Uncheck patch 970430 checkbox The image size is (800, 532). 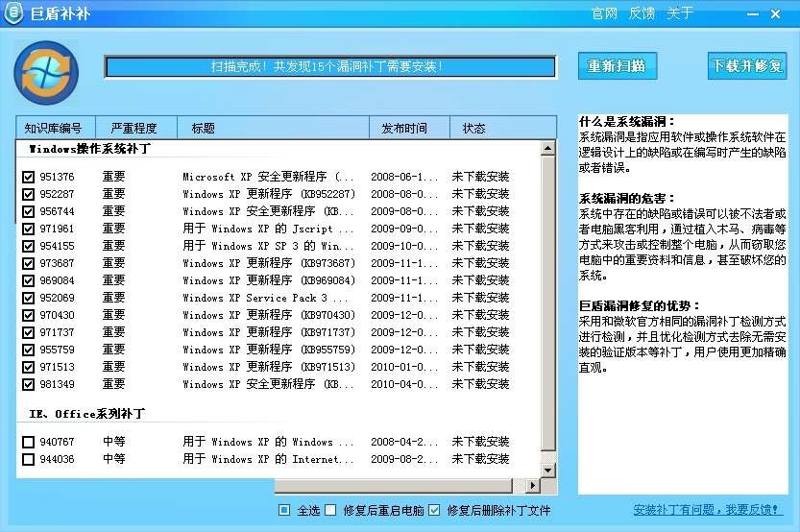click(x=28, y=315)
